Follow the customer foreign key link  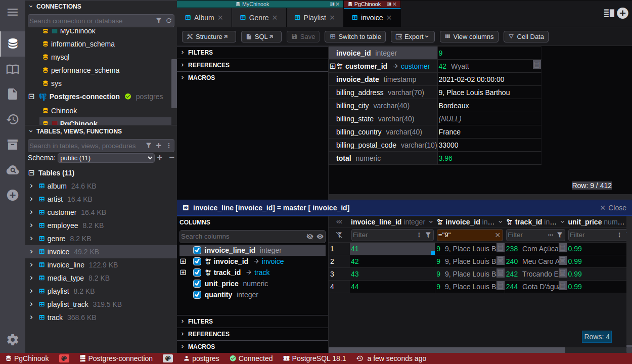415,66
